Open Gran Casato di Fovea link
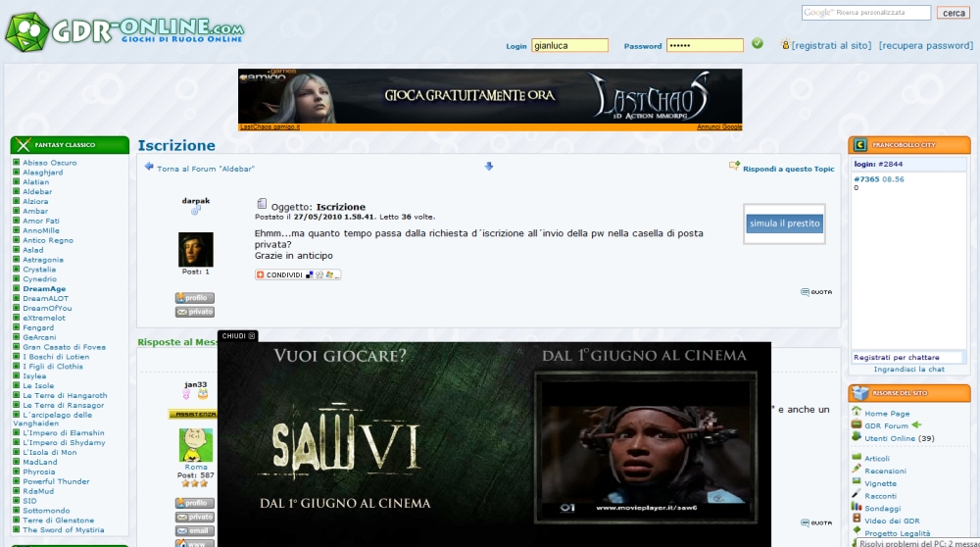Screen dimensions: 980x547 (65, 347)
